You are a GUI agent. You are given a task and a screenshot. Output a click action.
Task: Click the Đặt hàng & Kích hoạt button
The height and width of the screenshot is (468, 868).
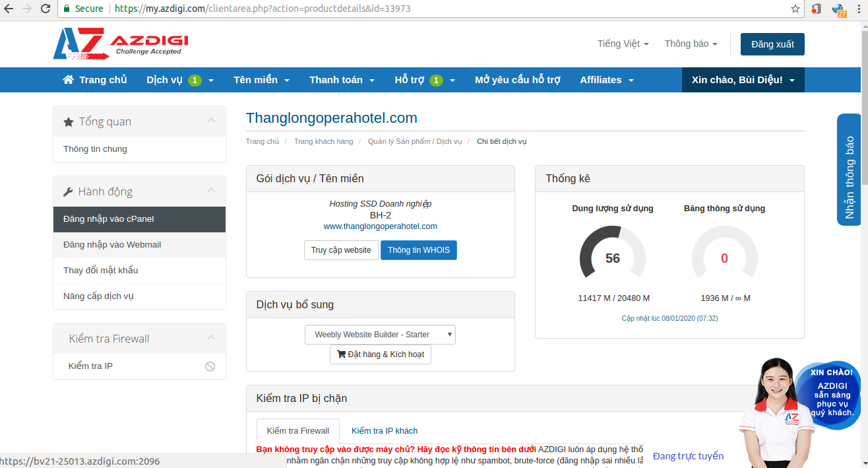(381, 354)
